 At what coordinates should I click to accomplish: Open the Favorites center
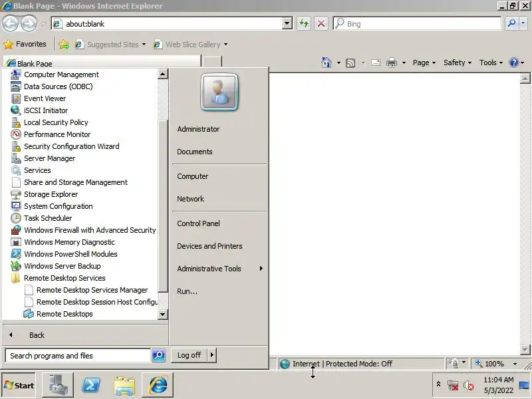(x=25, y=44)
